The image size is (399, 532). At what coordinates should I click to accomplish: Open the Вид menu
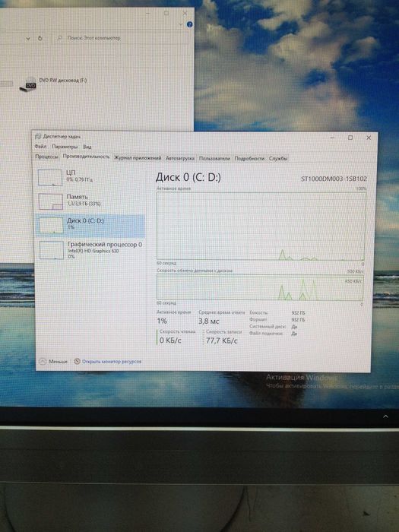click(87, 147)
